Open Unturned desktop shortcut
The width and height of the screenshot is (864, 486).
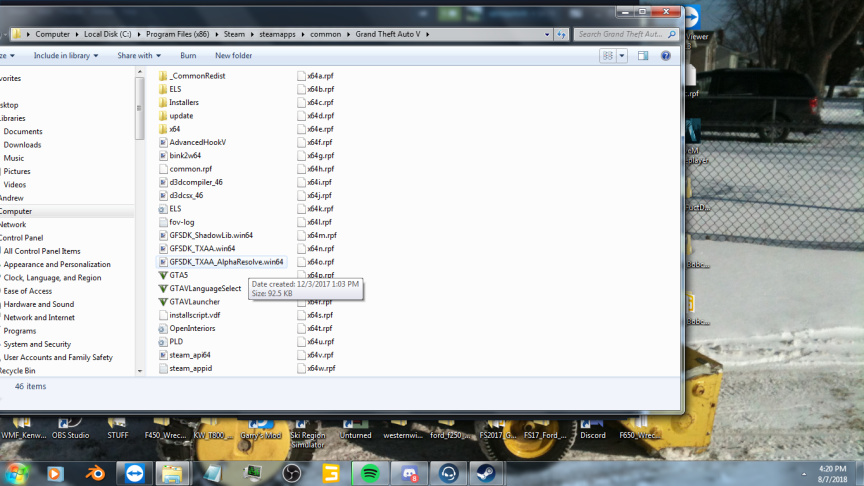(355, 430)
